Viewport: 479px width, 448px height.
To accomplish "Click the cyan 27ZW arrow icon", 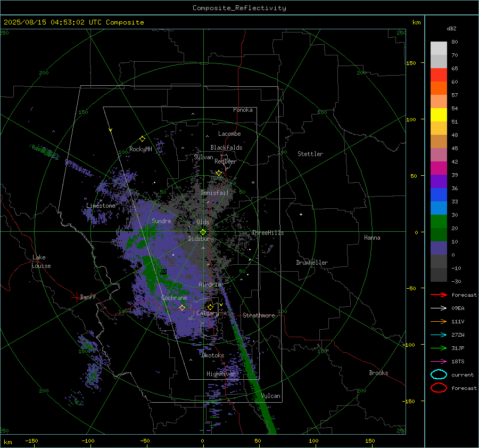I will point(439,335).
